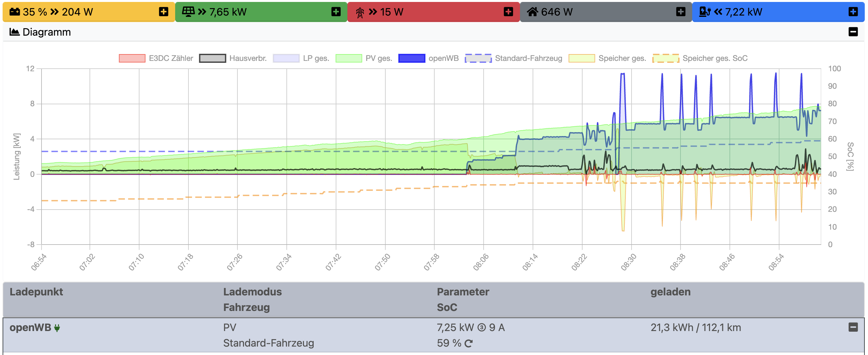Click the battery icon in yellow card
Viewport: 868px width, 355px height.
(x=15, y=12)
